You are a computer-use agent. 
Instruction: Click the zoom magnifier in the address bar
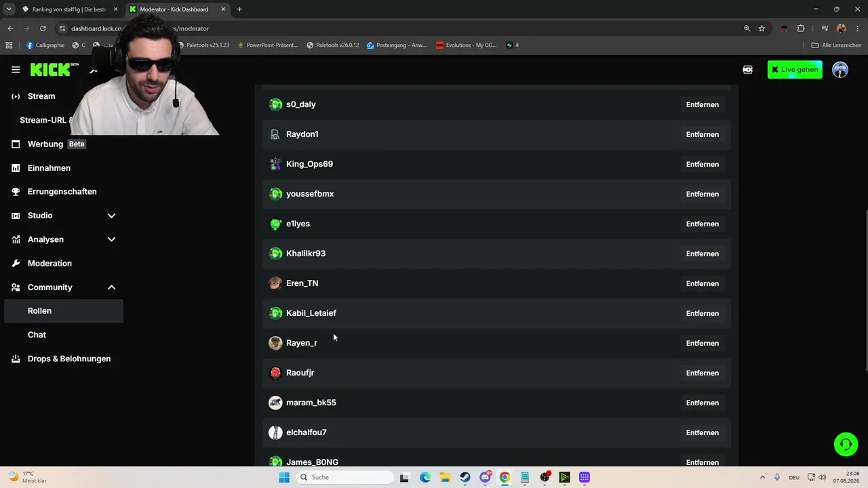point(747,28)
